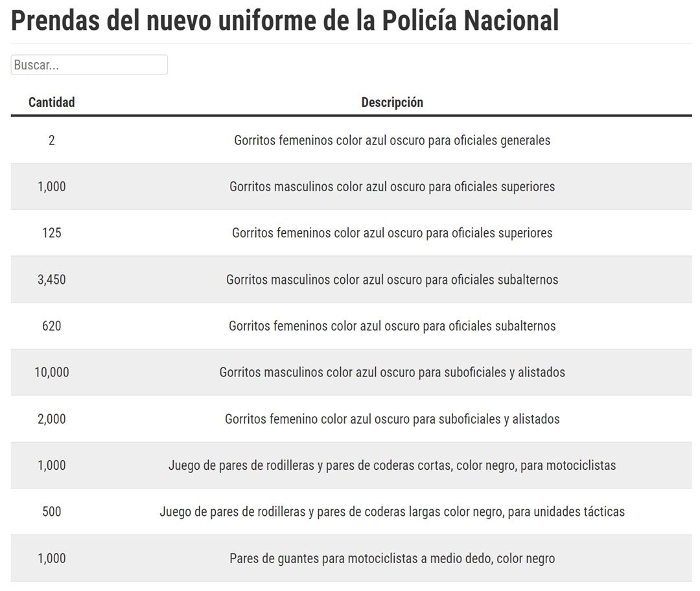Click the quantity cell showing 3,450

52,279
